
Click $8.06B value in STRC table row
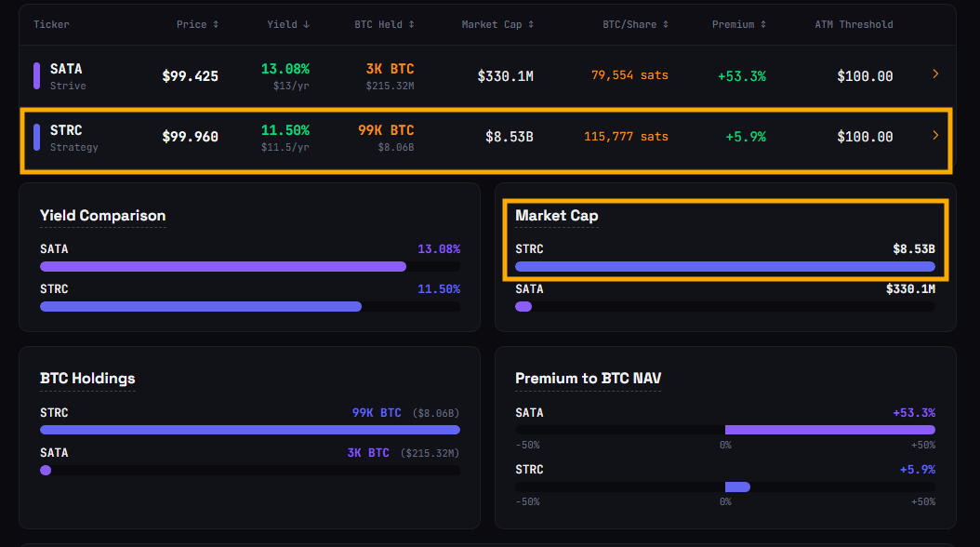(x=395, y=148)
